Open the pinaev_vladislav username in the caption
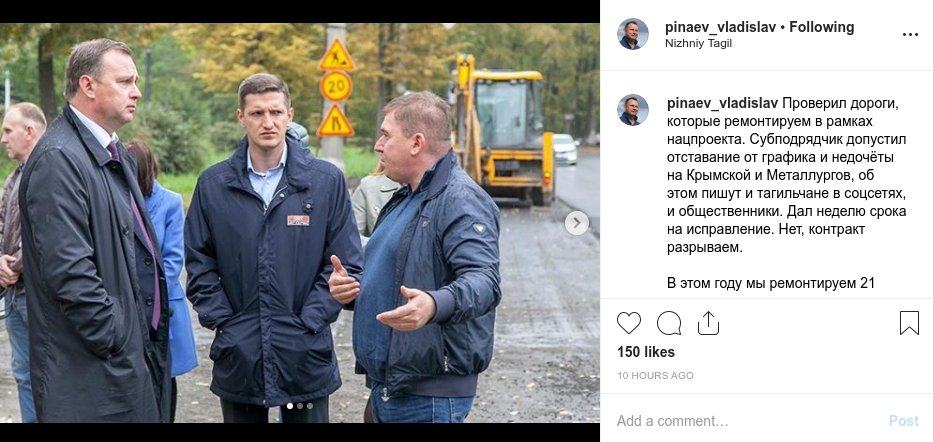 click(x=722, y=104)
